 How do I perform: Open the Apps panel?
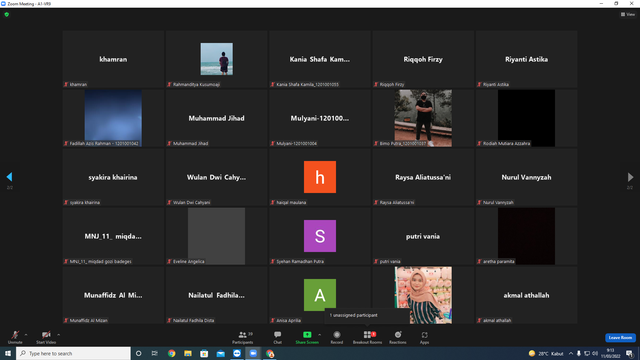424,337
